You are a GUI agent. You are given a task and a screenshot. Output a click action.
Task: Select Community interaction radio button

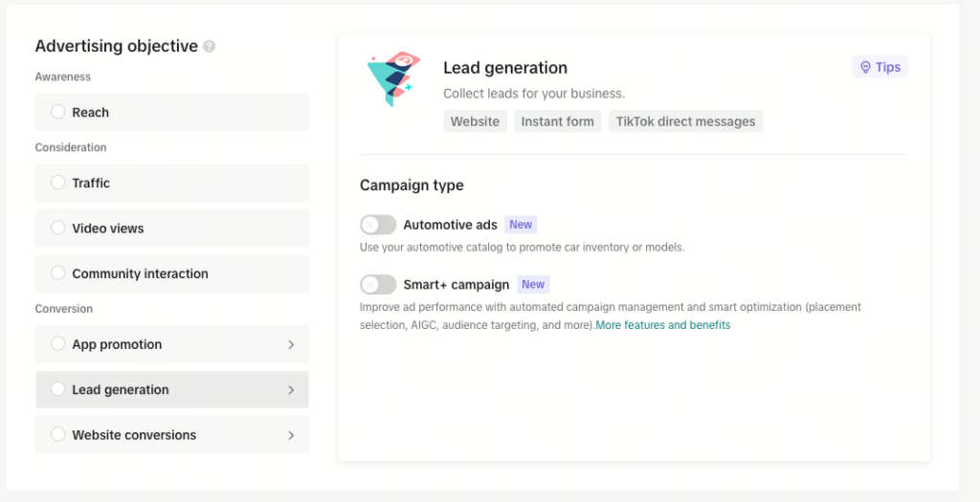(58, 273)
